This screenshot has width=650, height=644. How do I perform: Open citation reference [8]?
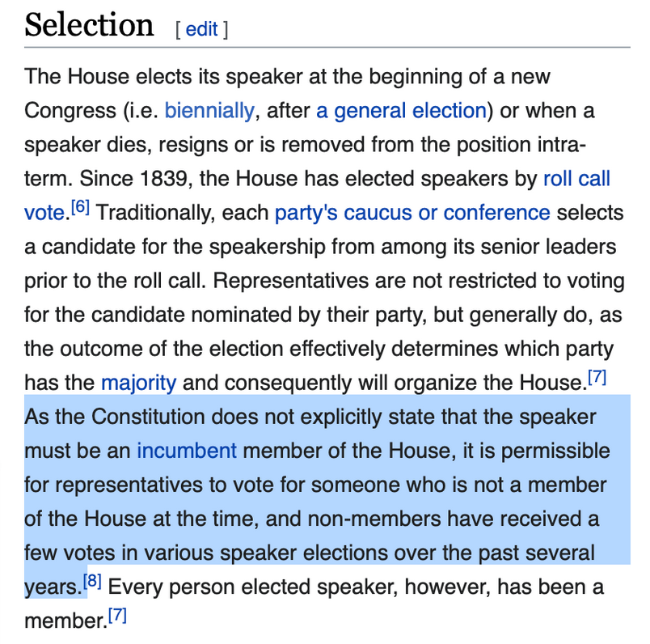[92, 581]
